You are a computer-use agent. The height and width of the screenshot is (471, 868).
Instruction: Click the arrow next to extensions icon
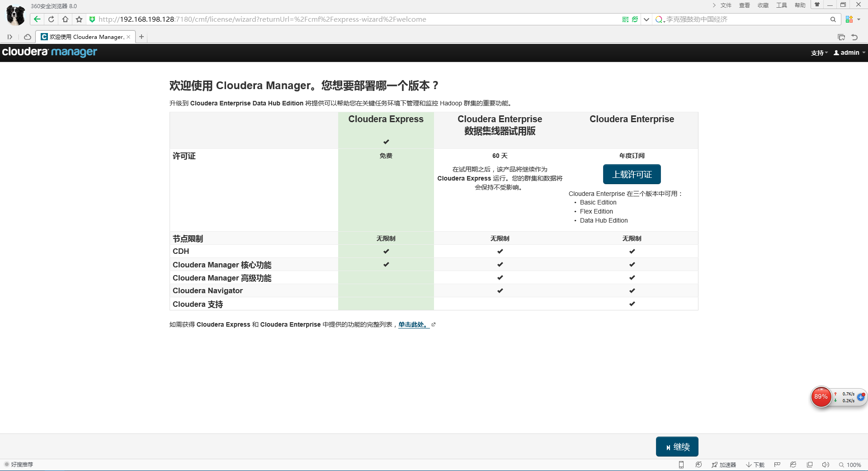(859, 19)
